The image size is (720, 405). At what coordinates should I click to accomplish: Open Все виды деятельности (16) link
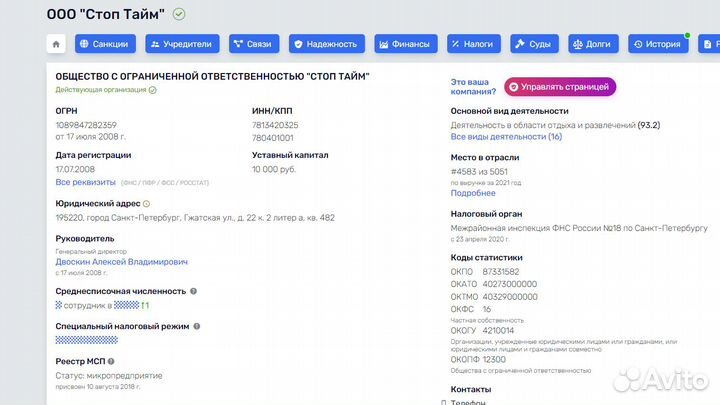tap(506, 137)
